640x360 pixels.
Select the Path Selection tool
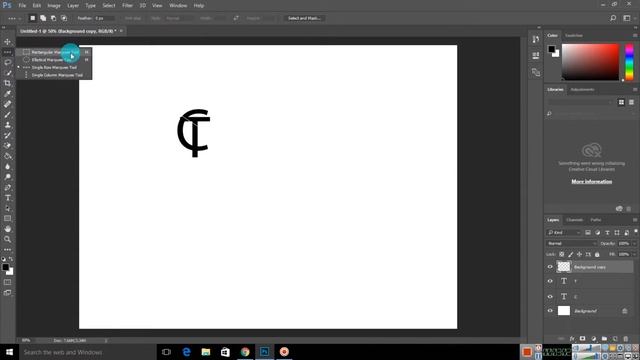coord(7,208)
